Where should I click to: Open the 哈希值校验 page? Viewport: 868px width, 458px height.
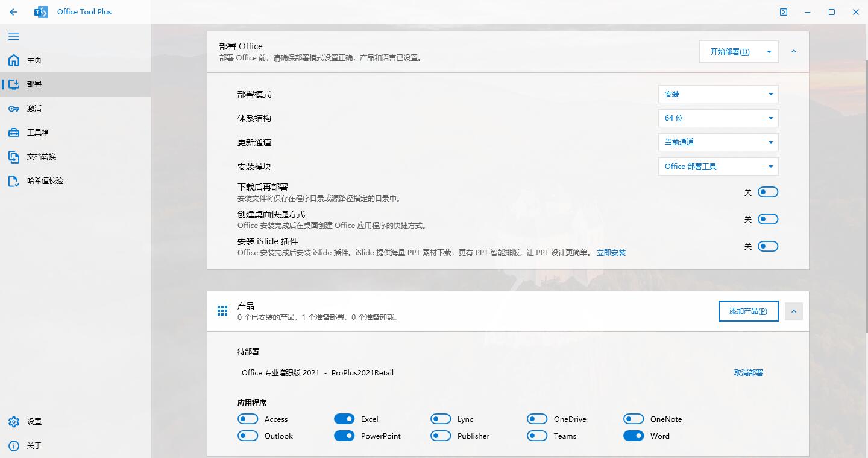(x=75, y=181)
